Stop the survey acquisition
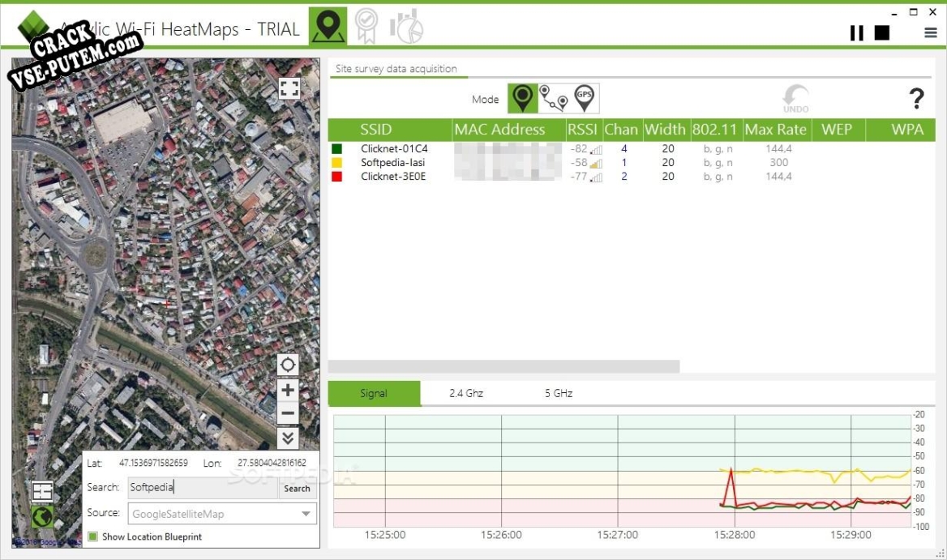The width and height of the screenshot is (947, 560). coord(882,32)
